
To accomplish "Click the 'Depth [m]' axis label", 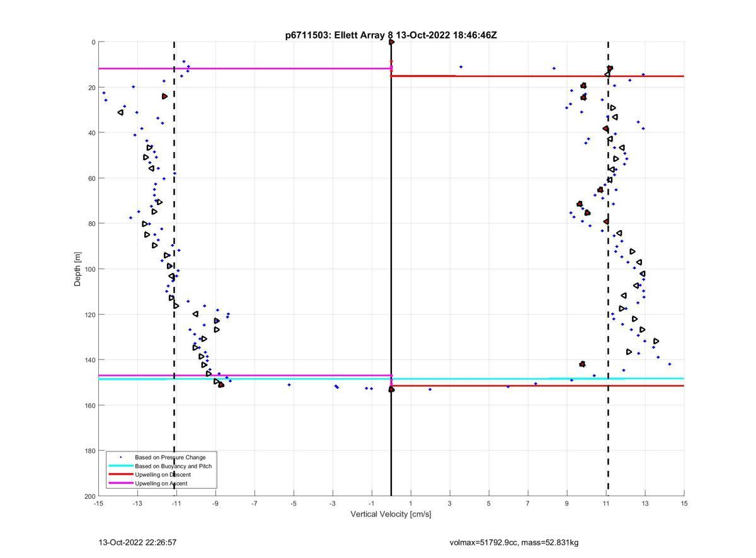I will pos(78,269).
